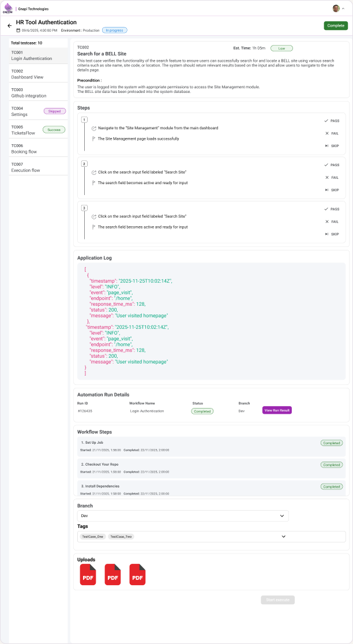Click Gnapi Technologies company name

tap(33, 9)
